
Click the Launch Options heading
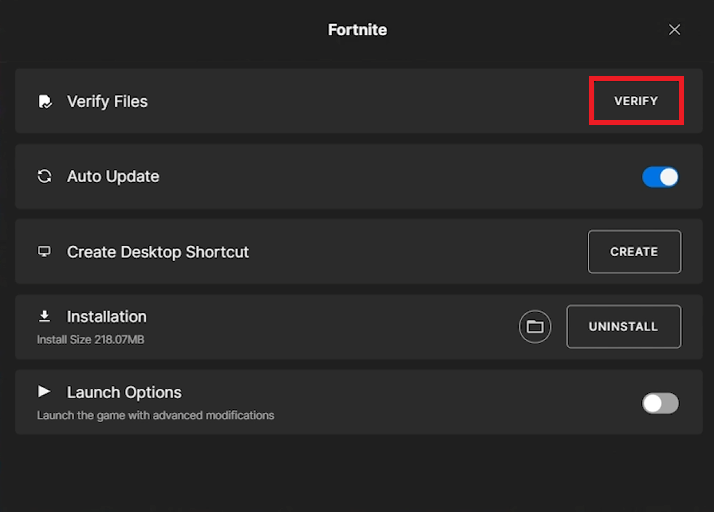124,392
